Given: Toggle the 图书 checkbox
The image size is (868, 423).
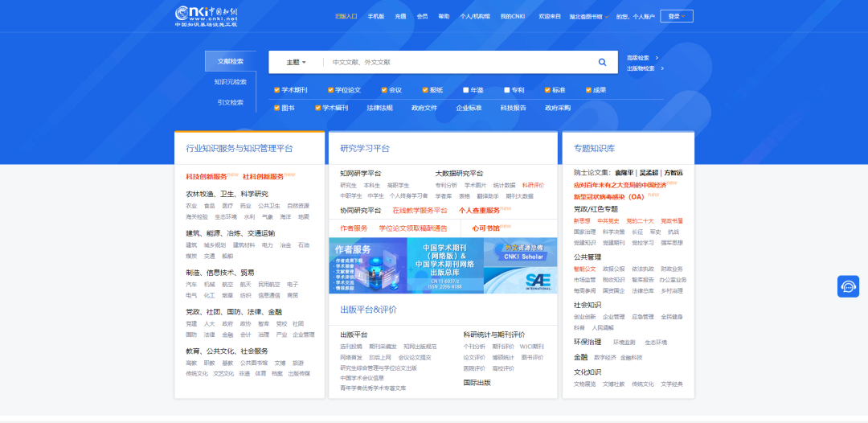Looking at the screenshot, I should click(x=276, y=108).
